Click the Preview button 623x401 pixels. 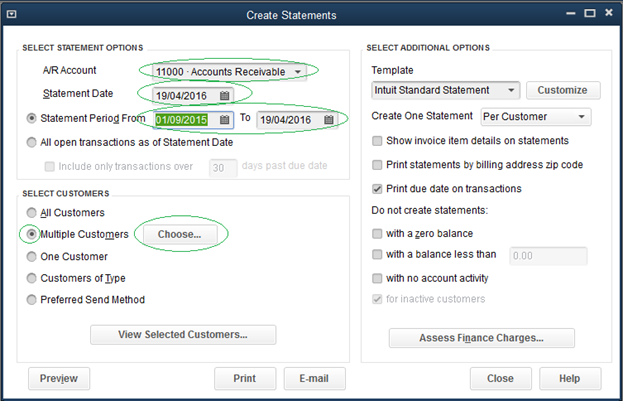(60, 378)
